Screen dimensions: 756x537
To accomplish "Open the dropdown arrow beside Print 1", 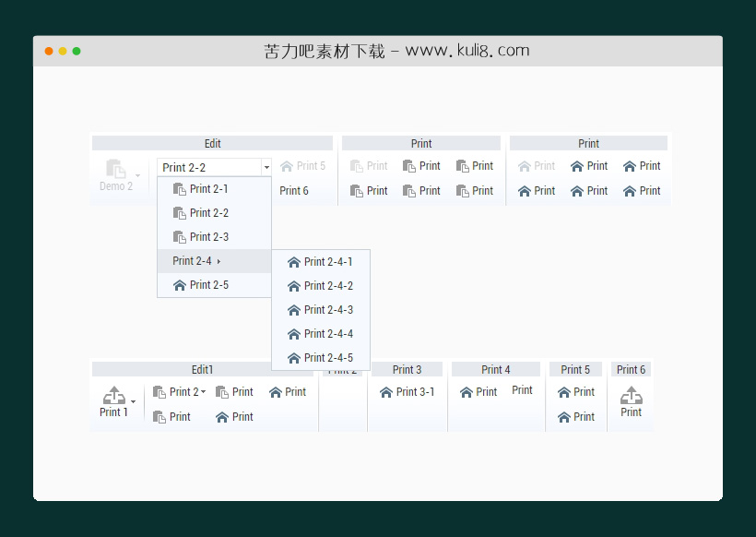I will (x=134, y=402).
